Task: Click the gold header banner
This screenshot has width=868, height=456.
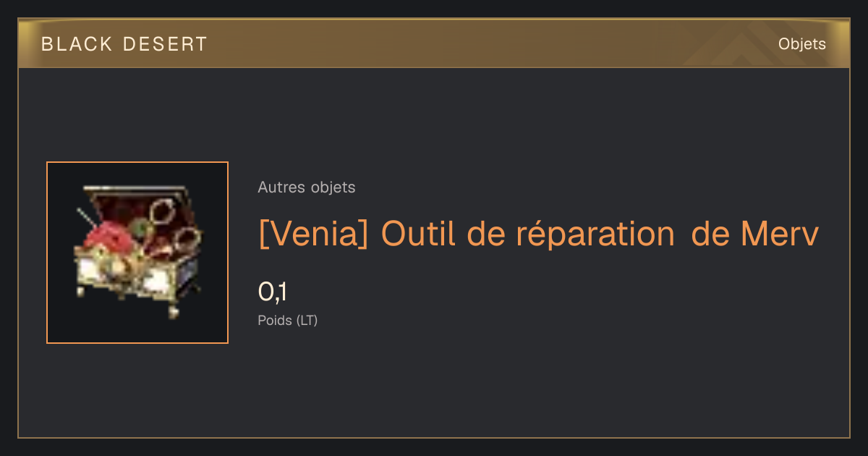Action: (434, 43)
